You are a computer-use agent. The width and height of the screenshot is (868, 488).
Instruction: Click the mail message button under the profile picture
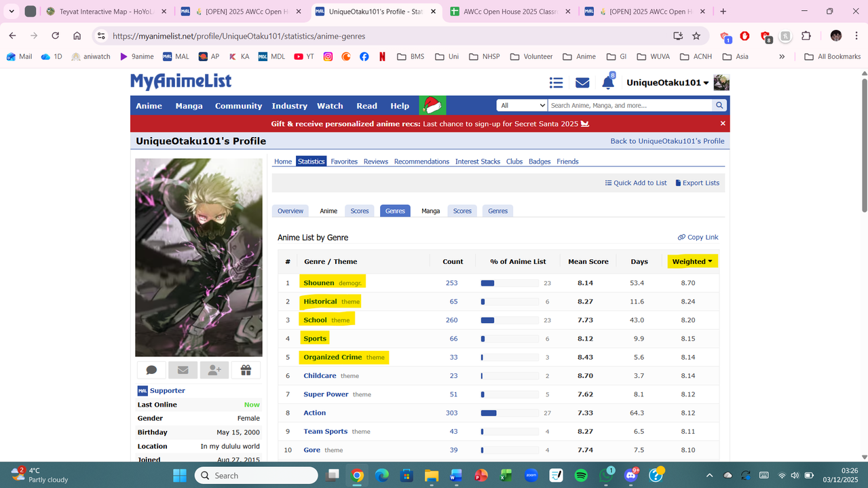coord(183,370)
